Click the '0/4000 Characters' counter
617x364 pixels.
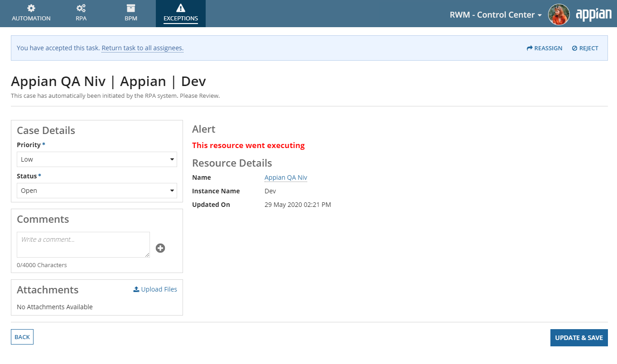(42, 265)
